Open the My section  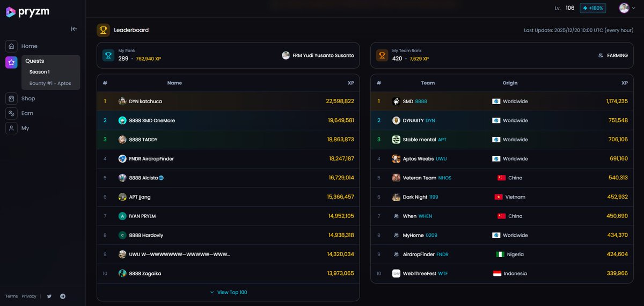tap(25, 128)
